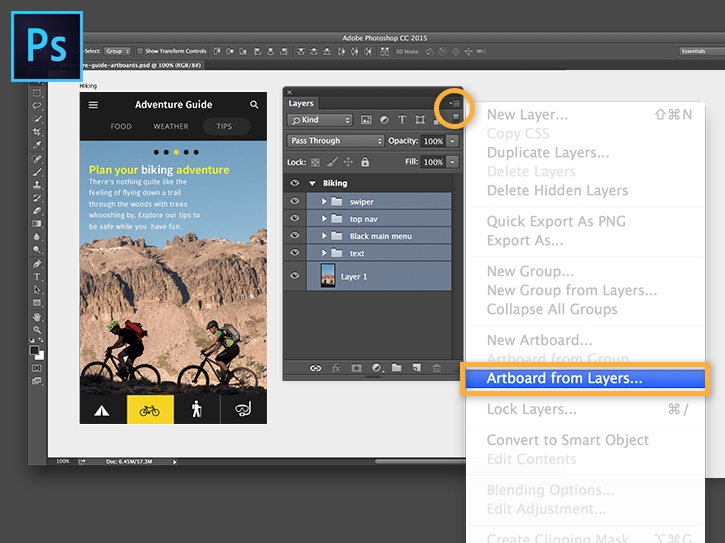This screenshot has height=543, width=725.
Task: Click the Layers panel tab
Action: pyautogui.click(x=301, y=103)
